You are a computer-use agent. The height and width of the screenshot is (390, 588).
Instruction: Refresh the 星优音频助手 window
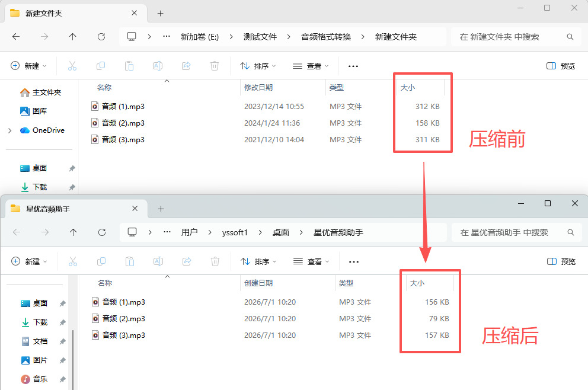click(101, 232)
